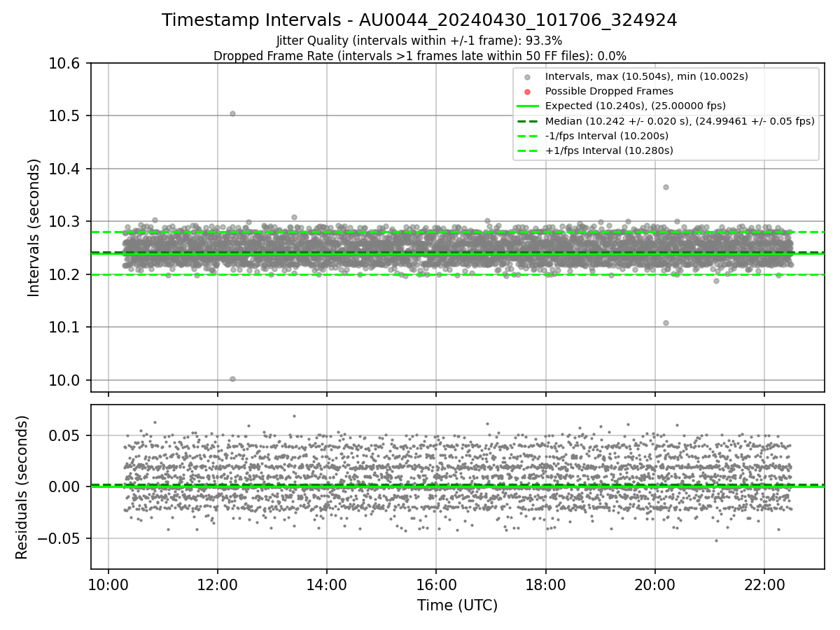Click the 20:00 time tick label

654,584
